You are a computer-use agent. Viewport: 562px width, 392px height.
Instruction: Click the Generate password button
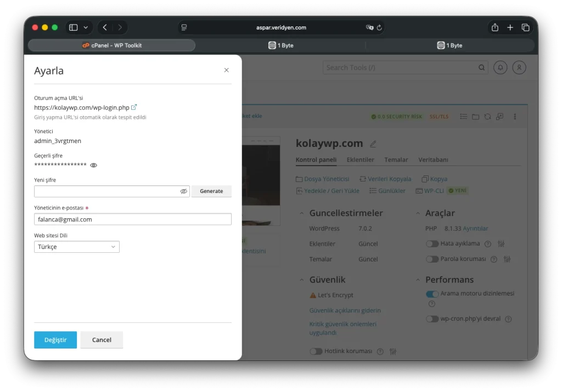point(211,191)
